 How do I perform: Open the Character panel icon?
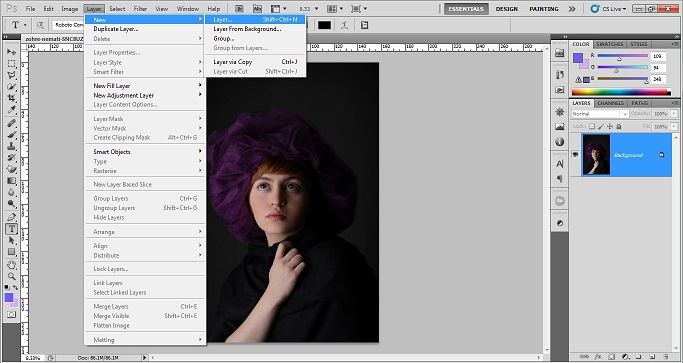click(560, 164)
